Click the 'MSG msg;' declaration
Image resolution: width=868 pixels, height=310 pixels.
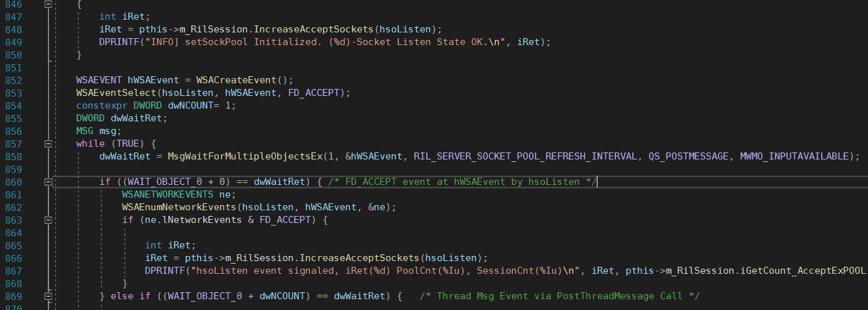[x=99, y=131]
